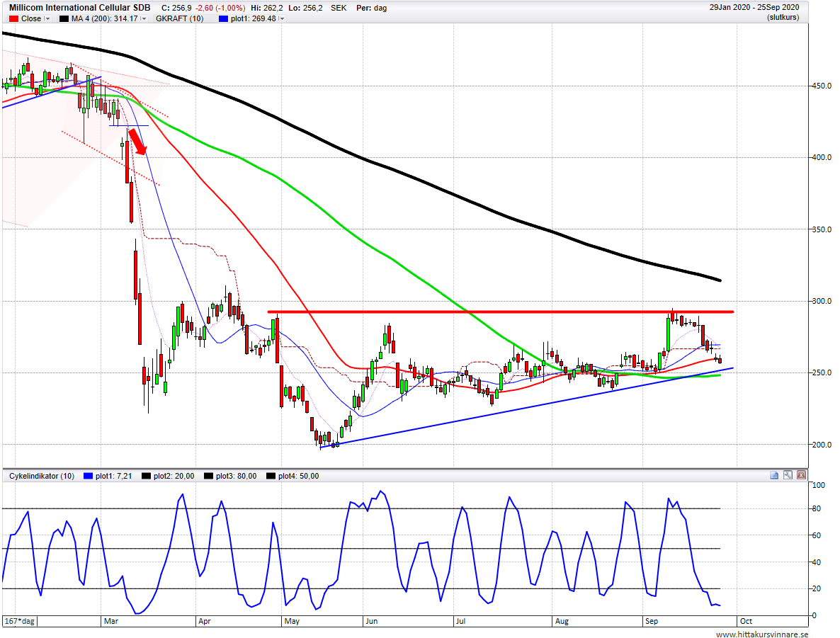The image size is (840, 638).
Task: Click the Millicom International Cellular SDB title
Action: coord(80,8)
